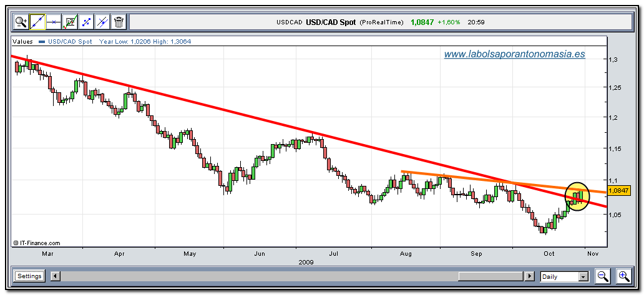Select the parallel line copy tool
This screenshot has width=644, height=295.
(102, 22)
